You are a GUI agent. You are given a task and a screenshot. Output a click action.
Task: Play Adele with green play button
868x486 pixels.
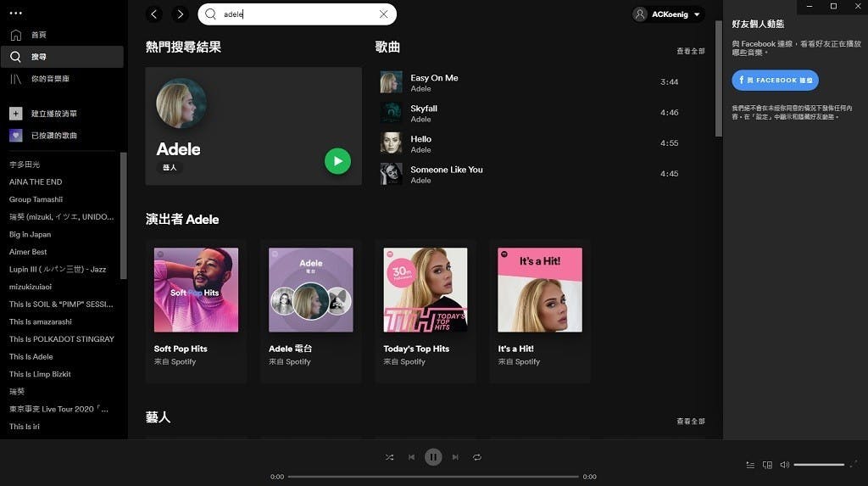click(x=337, y=161)
